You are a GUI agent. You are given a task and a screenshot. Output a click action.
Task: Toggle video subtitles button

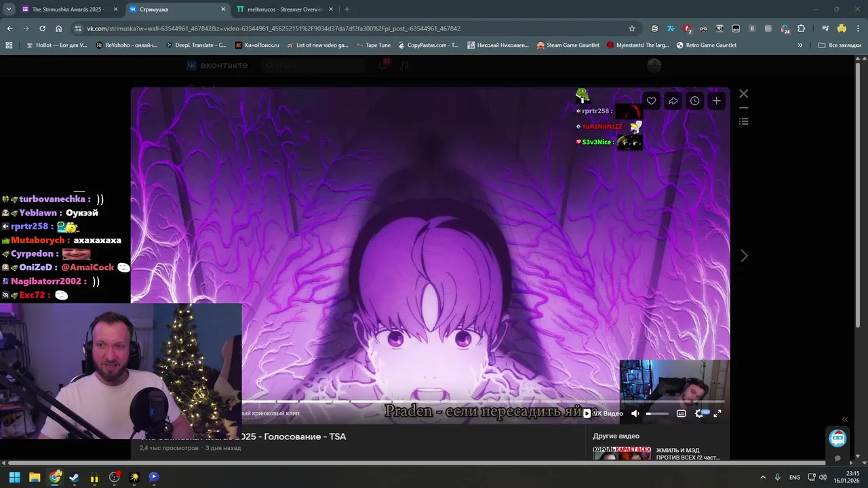pos(681,413)
